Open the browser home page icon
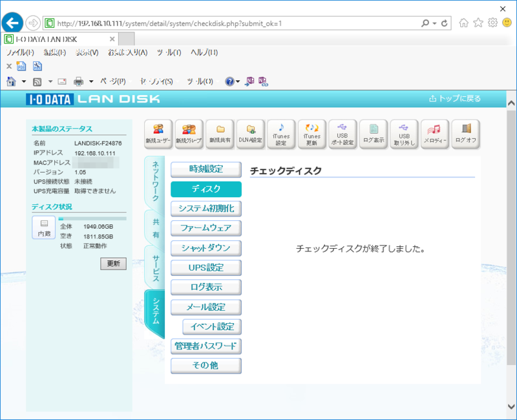 pyautogui.click(x=463, y=23)
